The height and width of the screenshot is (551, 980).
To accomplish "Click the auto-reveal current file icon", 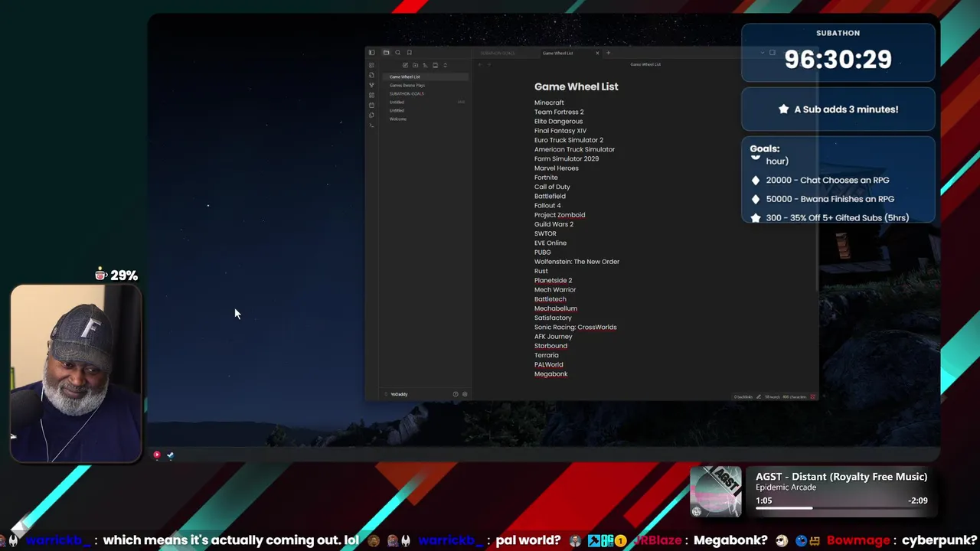I will tap(435, 65).
